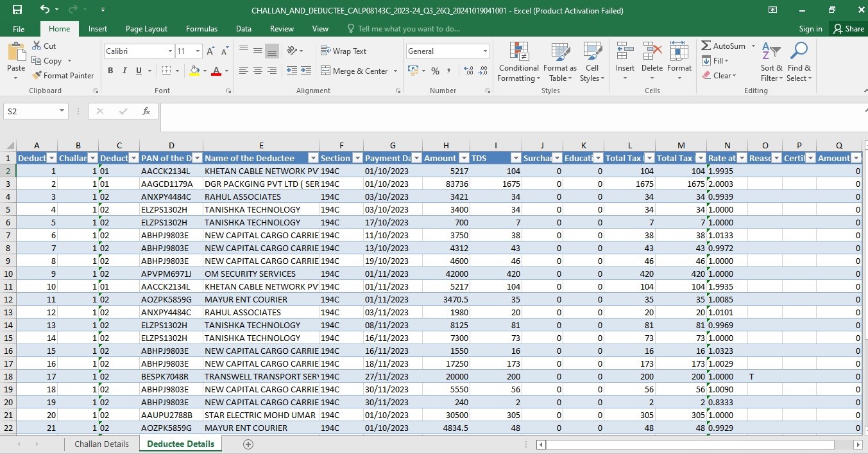Click Increase Decimal icon
Viewport: 868px width, 454px height.
coord(468,71)
